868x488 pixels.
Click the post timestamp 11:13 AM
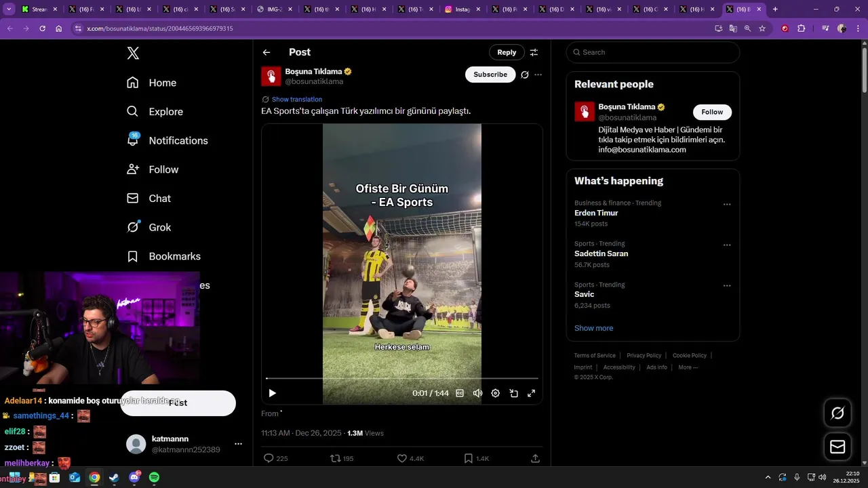click(x=302, y=433)
